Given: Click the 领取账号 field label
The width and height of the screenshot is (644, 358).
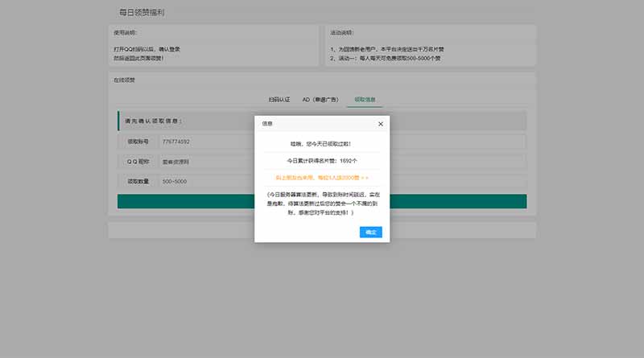Looking at the screenshot, I should point(138,142).
